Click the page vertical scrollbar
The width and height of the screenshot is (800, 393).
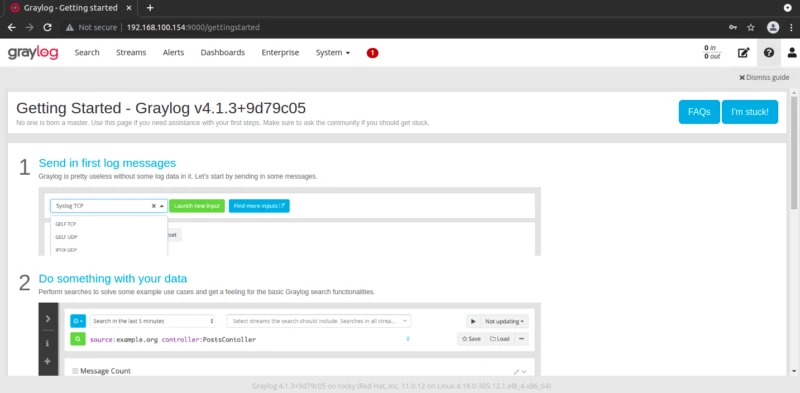pyautogui.click(x=793, y=152)
